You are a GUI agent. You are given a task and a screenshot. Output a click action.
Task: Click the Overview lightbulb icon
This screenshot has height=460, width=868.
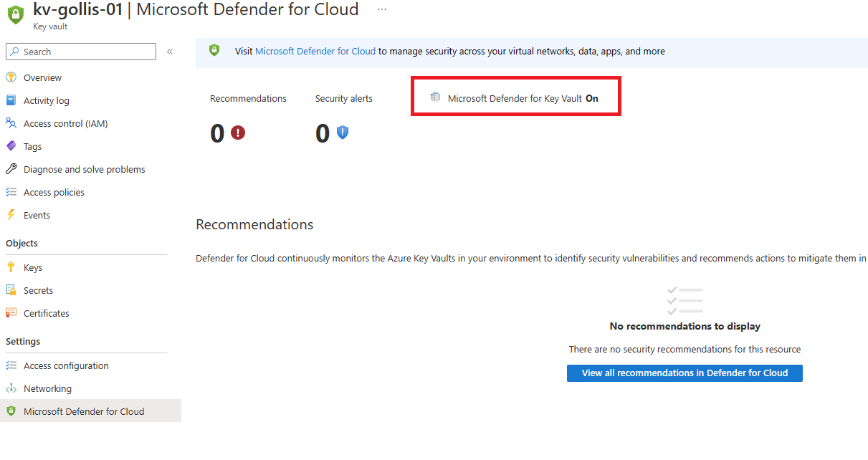(11, 77)
